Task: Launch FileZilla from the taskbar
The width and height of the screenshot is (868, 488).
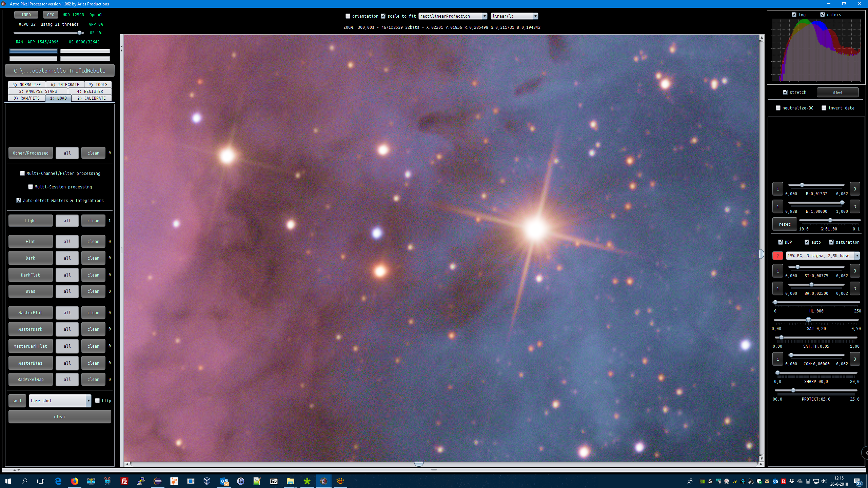Action: (124, 481)
